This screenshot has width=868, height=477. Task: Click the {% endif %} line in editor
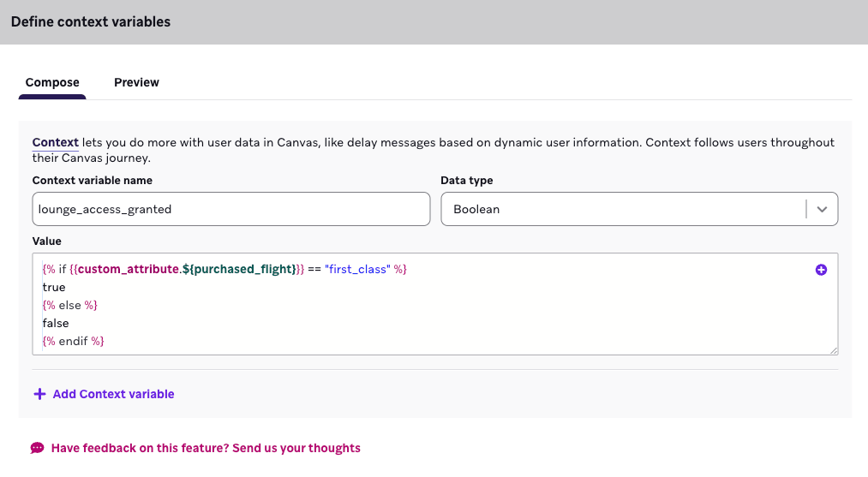73,341
